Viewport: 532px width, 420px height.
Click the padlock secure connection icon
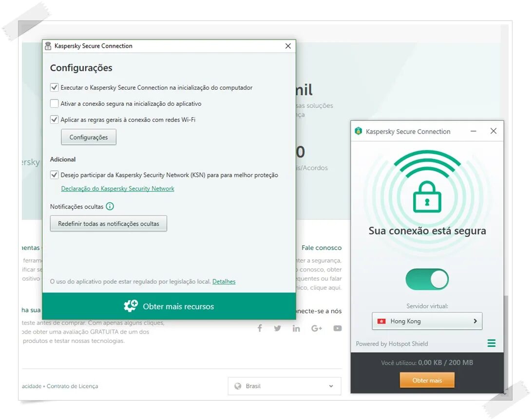427,197
